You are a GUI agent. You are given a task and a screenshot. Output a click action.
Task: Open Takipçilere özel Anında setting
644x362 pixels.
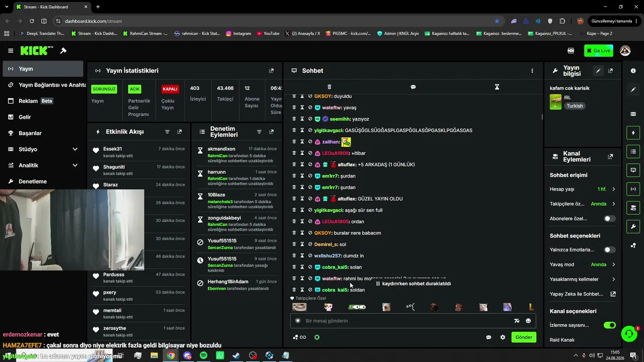583,204
